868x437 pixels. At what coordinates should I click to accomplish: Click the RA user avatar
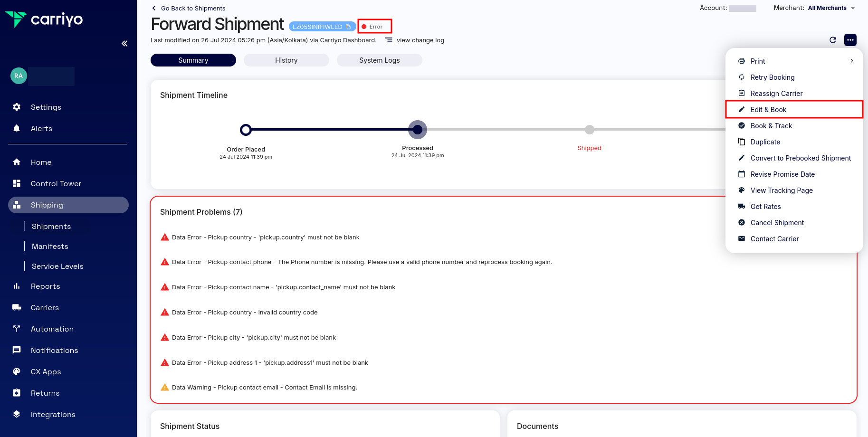click(19, 76)
